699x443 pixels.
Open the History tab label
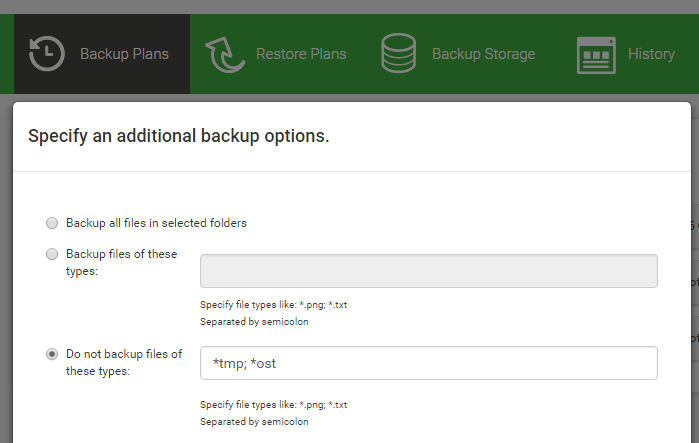(x=651, y=54)
